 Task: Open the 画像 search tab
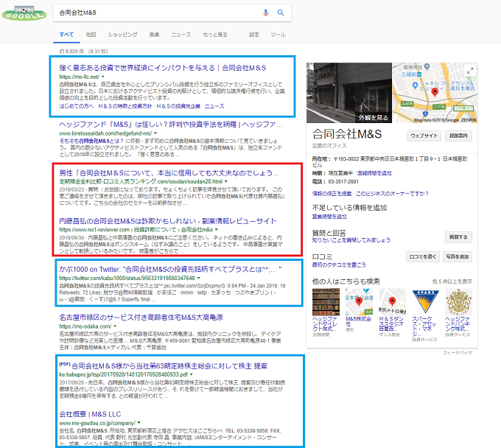[x=154, y=35]
